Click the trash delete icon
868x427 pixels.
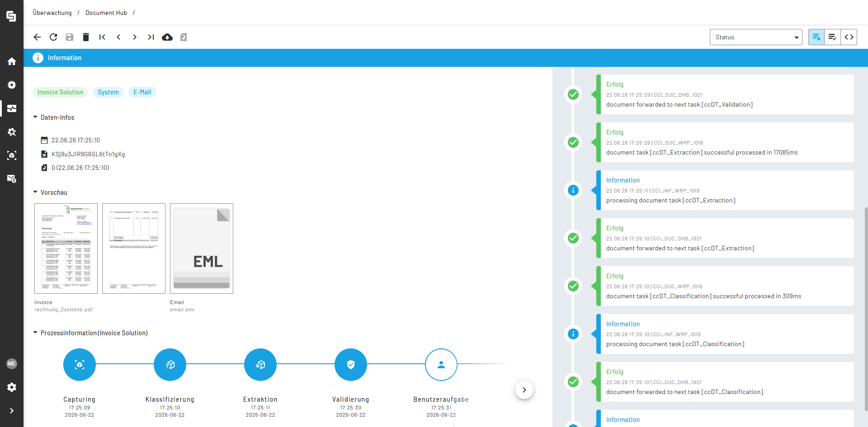click(86, 37)
